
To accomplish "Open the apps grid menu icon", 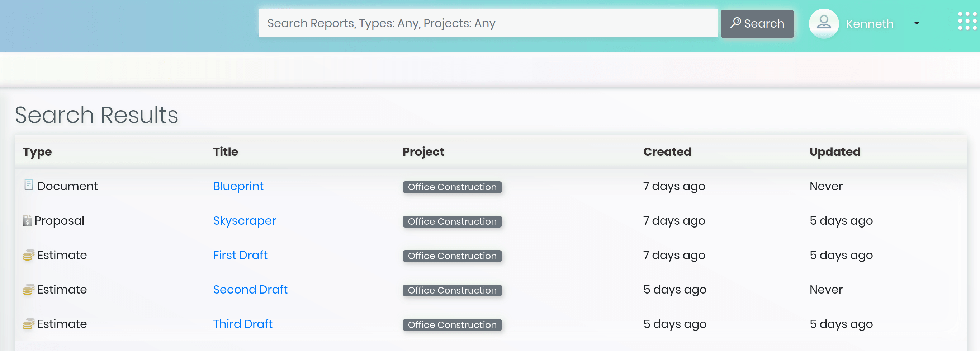I will click(x=967, y=21).
